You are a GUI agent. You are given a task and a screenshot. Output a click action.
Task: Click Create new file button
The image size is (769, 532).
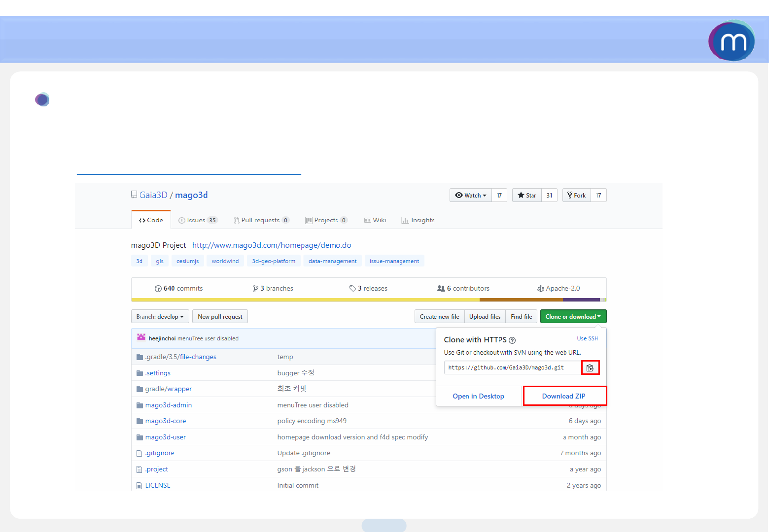point(440,317)
